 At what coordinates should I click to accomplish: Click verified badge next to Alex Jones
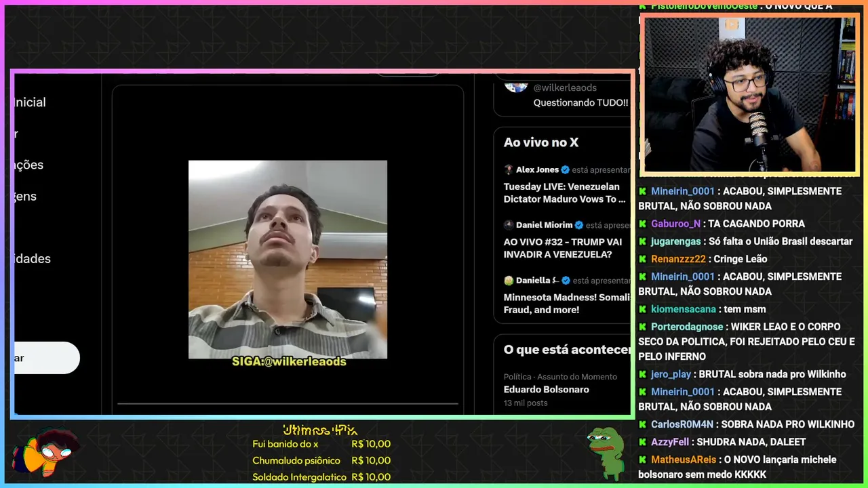[x=565, y=169]
